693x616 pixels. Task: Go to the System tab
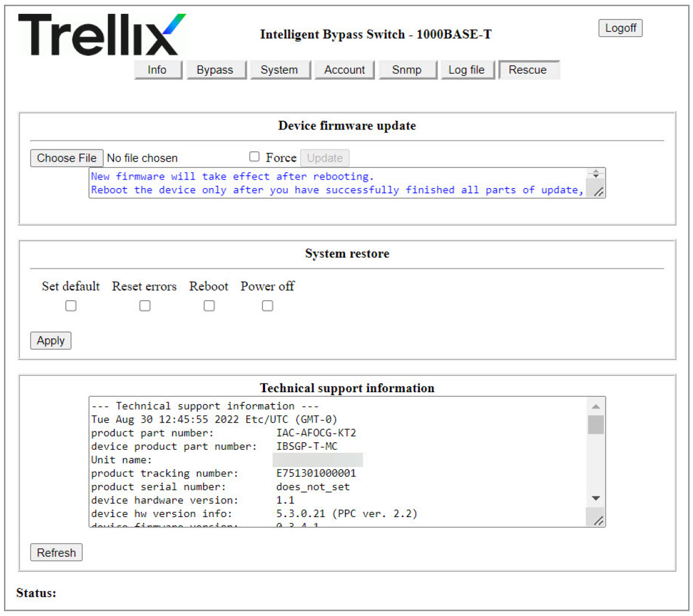click(280, 70)
